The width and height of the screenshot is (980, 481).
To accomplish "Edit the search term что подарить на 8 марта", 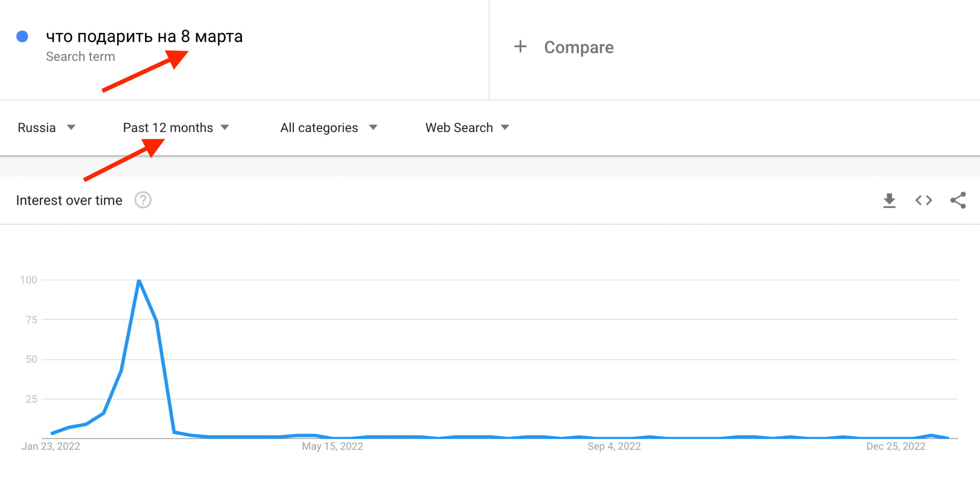I will coord(144,36).
